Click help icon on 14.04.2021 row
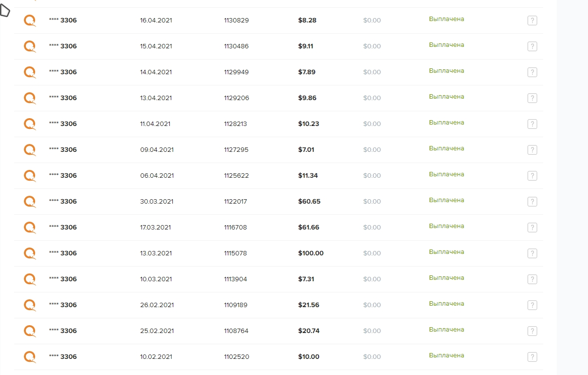Image resolution: width=588 pixels, height=375 pixels. (x=532, y=72)
